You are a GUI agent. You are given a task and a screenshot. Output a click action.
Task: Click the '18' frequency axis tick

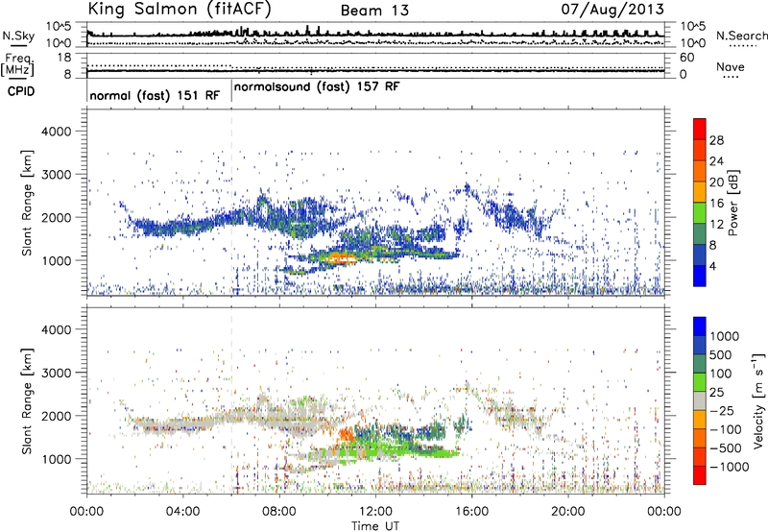(64, 58)
